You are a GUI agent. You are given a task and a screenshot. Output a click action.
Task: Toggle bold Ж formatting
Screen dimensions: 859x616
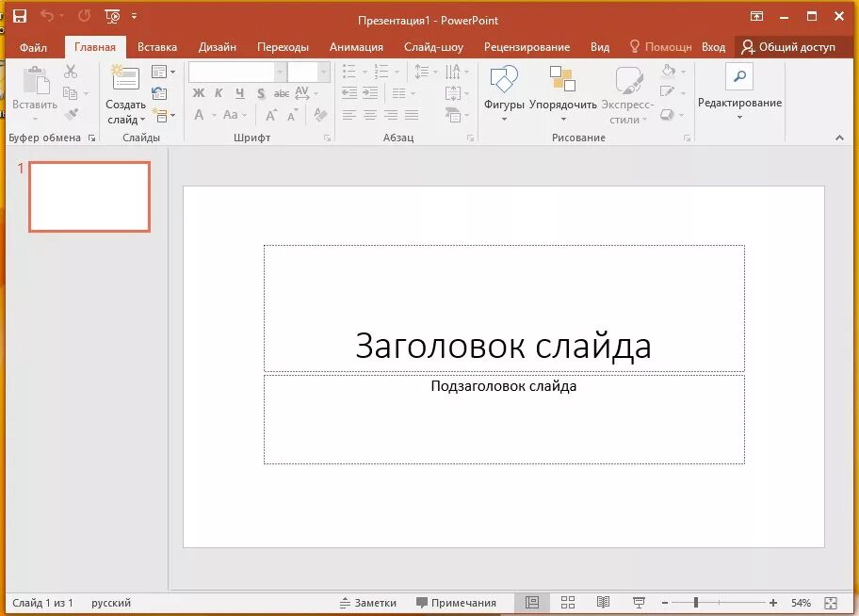[199, 93]
